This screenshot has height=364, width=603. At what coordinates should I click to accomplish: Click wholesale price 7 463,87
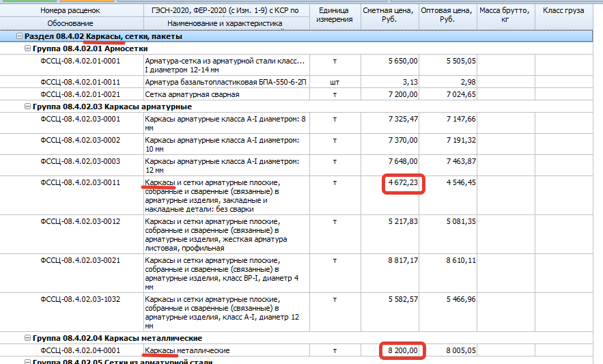461,161
